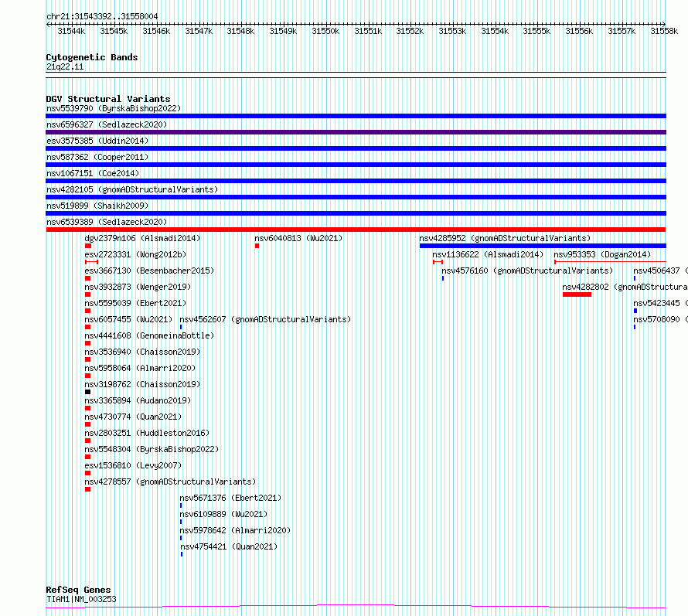Viewport: 688px width, 616px height.
Task: Click nsv4278557 (gnomADStructuralVariants) label
Action: tap(170, 482)
